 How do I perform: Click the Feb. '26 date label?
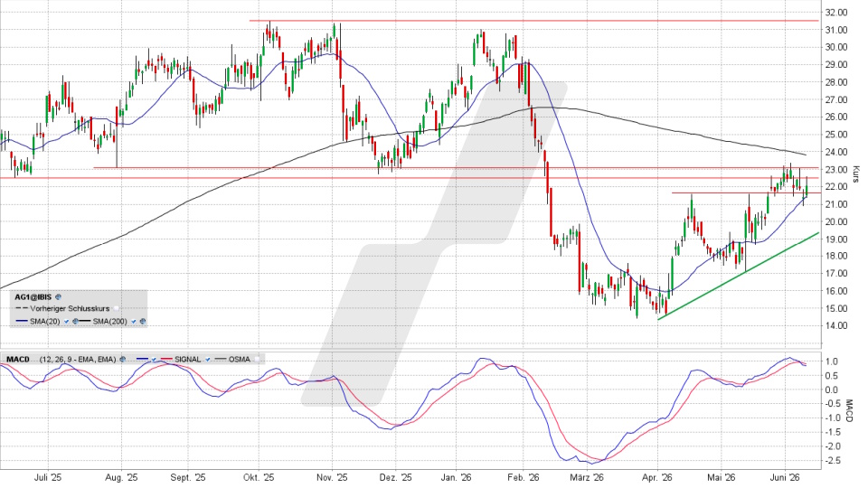(x=524, y=477)
